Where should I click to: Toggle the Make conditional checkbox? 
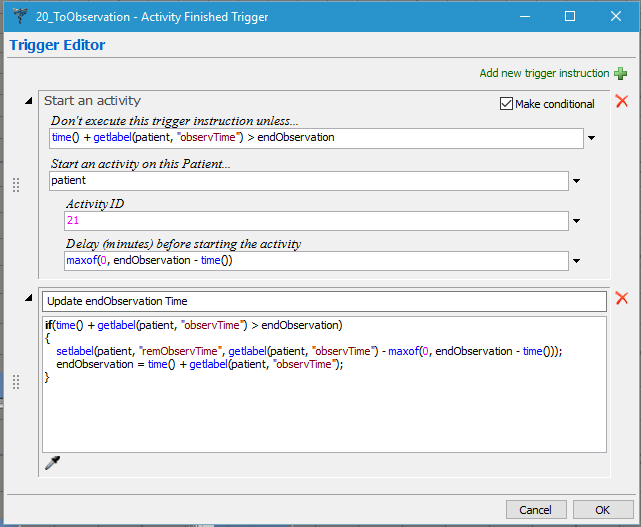(x=506, y=104)
